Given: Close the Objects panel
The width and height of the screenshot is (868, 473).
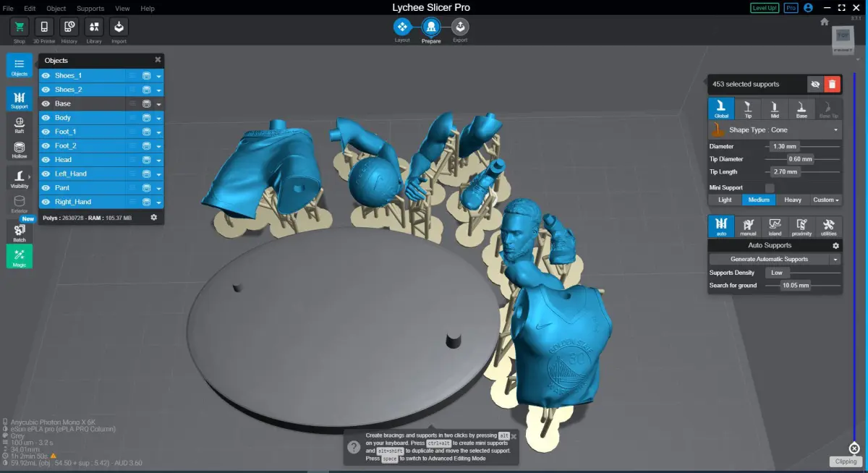Looking at the screenshot, I should [x=158, y=60].
